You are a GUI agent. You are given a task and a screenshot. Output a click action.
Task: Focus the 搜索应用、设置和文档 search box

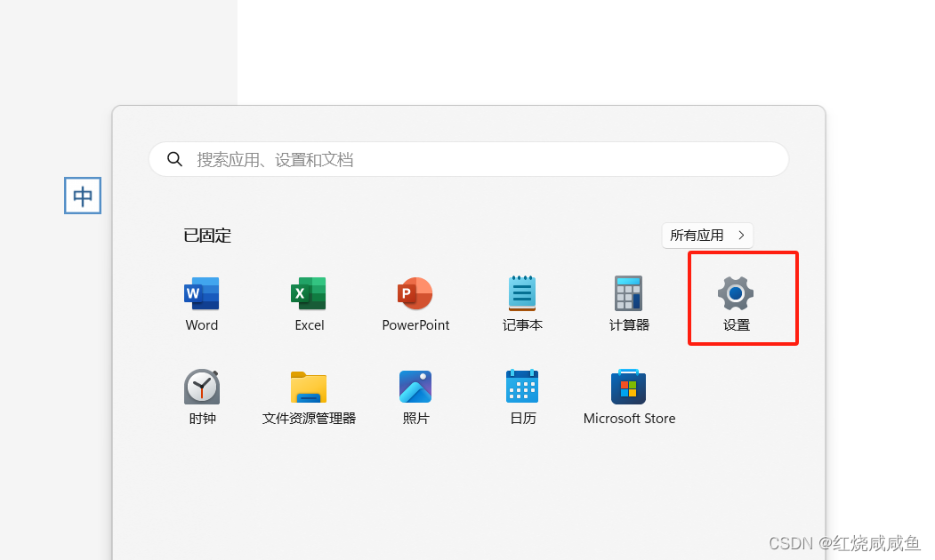click(x=469, y=159)
